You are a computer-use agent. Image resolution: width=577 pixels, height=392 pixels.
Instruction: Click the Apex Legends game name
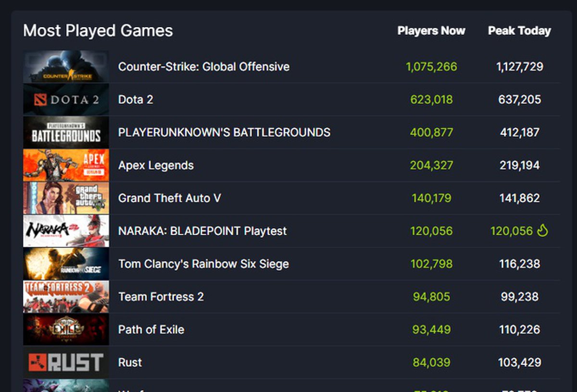156,165
